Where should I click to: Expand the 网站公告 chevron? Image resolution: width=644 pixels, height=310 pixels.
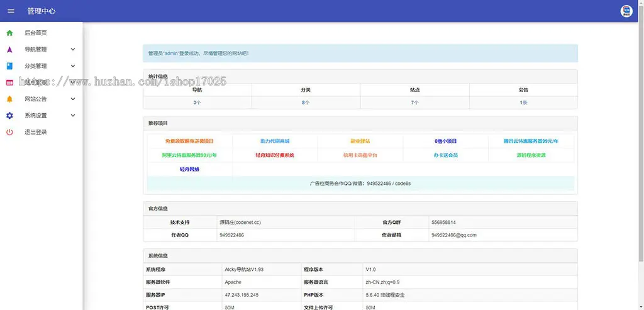pyautogui.click(x=73, y=99)
